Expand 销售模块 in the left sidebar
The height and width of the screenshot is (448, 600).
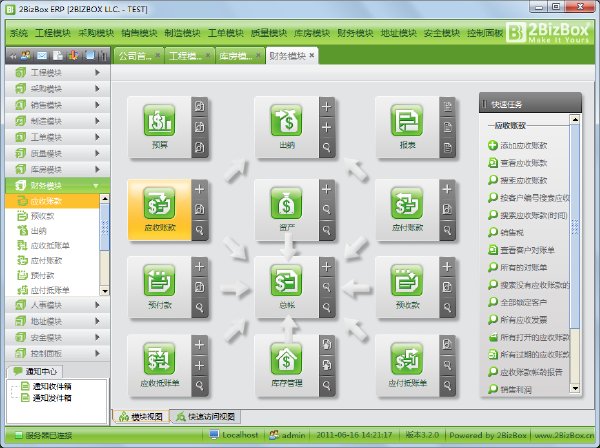(x=57, y=105)
